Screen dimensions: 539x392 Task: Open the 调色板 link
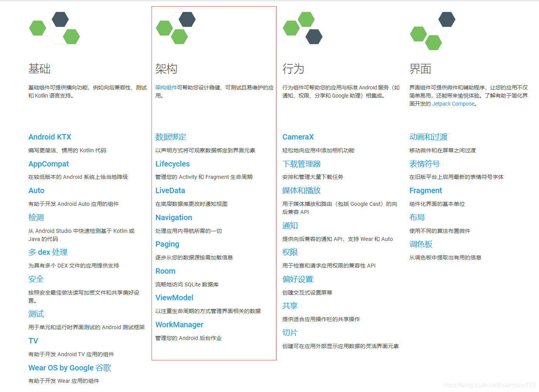421,244
